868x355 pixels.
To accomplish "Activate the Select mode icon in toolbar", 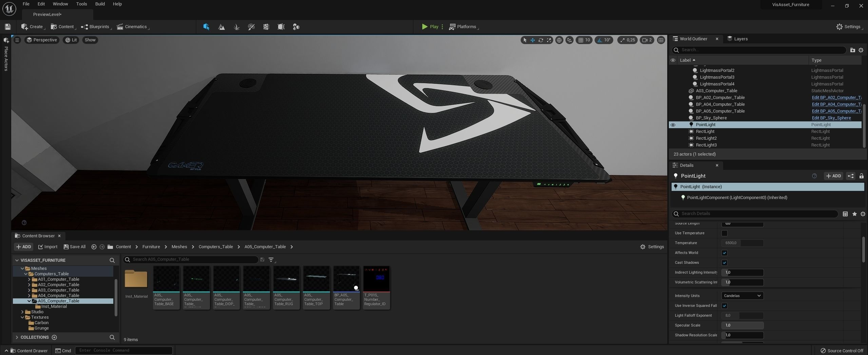I will click(x=206, y=27).
